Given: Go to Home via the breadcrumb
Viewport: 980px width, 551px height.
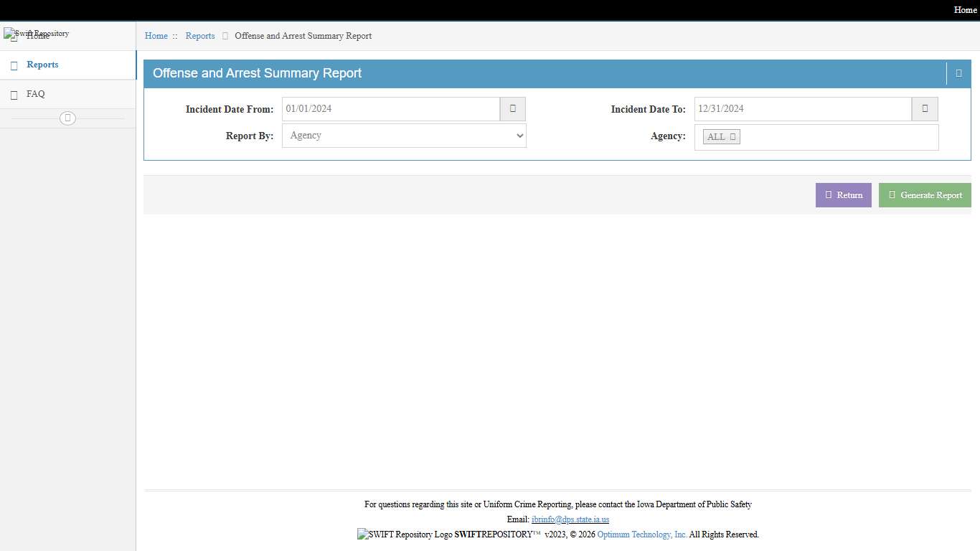Looking at the screenshot, I should [156, 36].
